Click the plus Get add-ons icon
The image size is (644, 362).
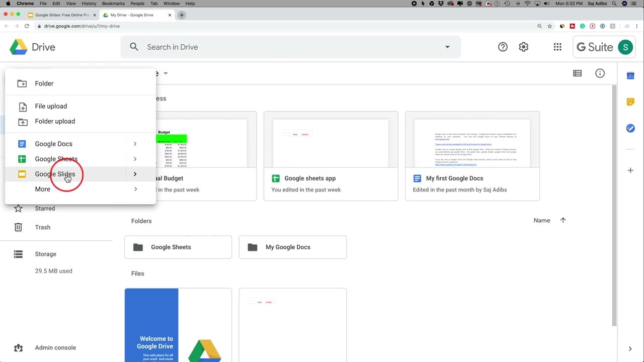630,170
